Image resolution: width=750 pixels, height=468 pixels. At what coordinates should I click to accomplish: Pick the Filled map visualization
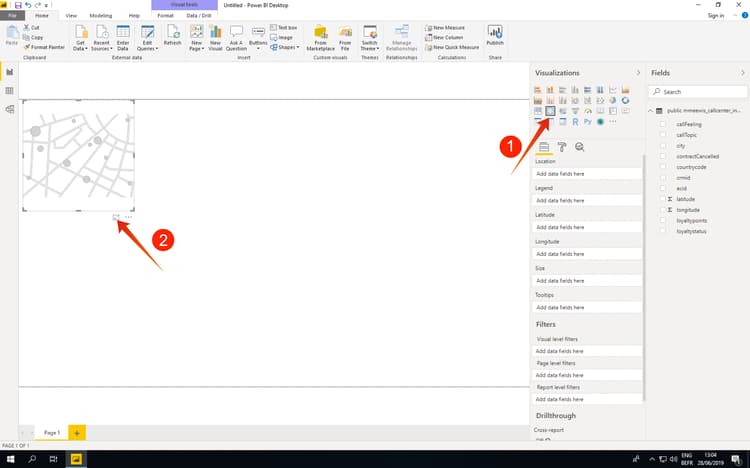tap(562, 111)
